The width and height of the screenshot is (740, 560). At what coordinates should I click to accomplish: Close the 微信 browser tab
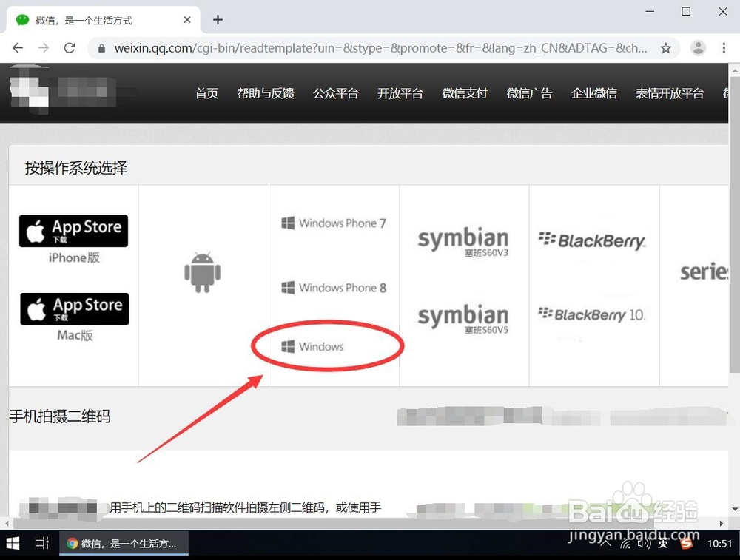click(x=187, y=20)
